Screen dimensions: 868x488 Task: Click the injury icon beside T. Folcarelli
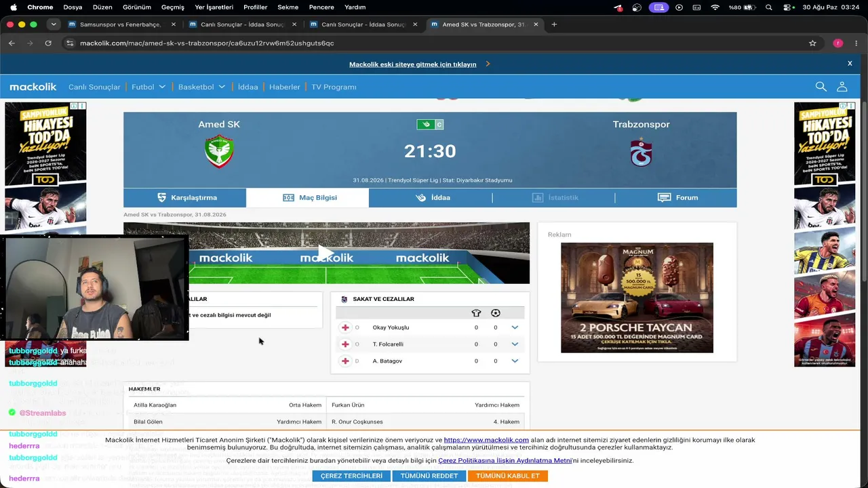345,344
